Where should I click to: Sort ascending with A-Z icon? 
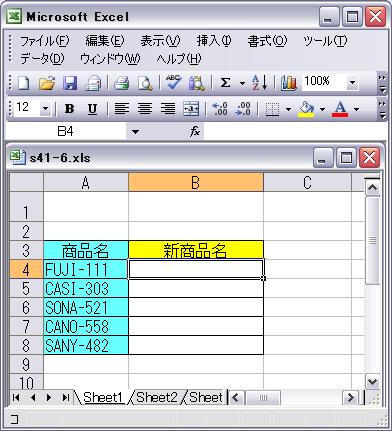tap(259, 83)
